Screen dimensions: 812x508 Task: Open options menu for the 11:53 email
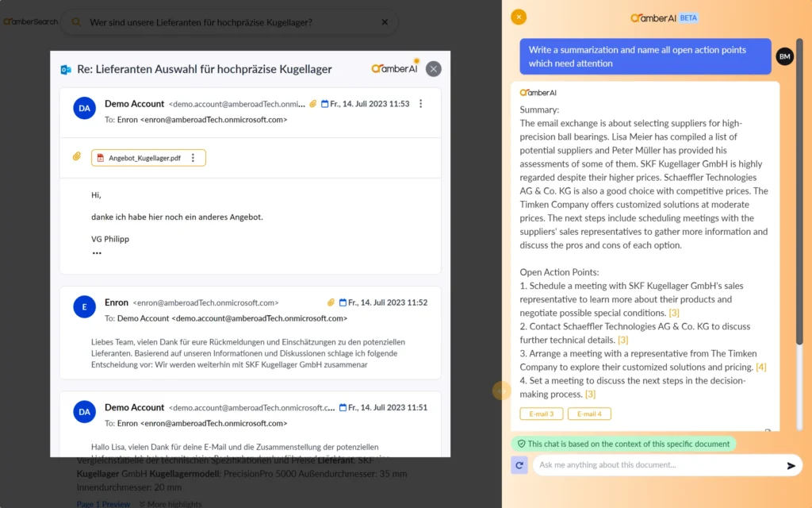coord(421,104)
